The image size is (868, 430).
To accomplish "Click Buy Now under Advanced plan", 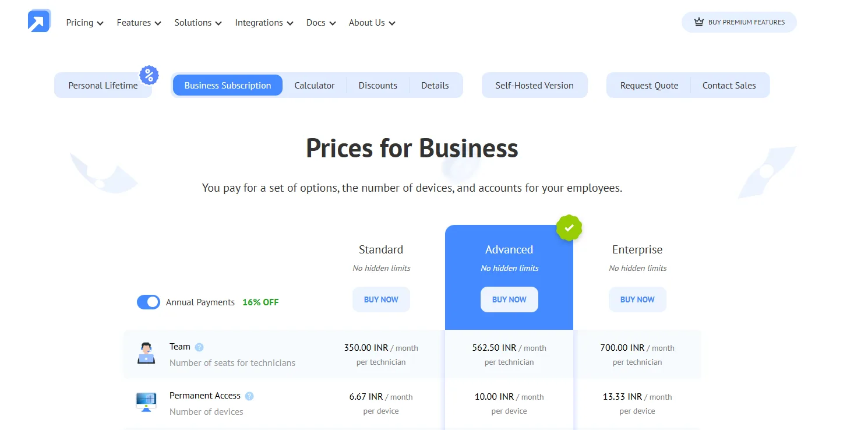I will click(x=509, y=299).
